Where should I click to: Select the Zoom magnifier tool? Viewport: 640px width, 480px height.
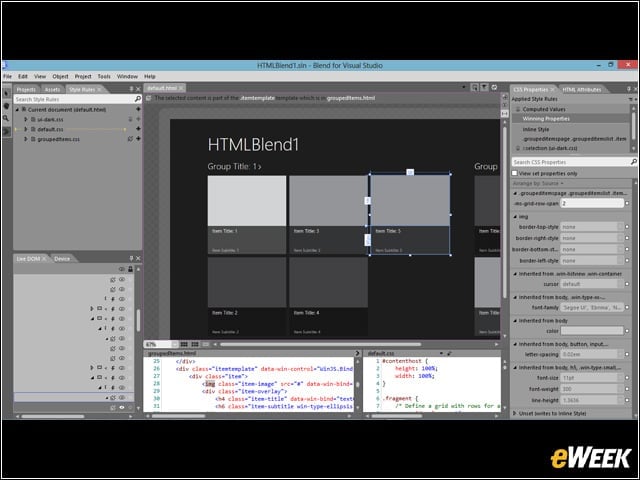click(6, 118)
